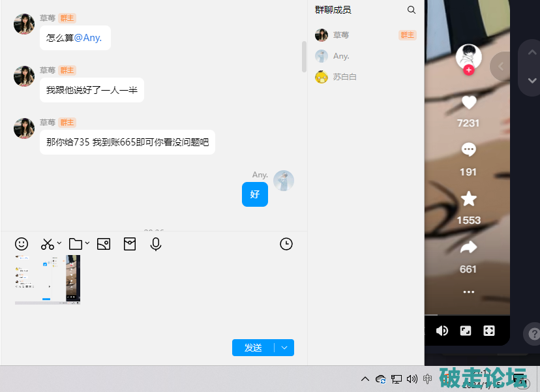The image size is (540, 392).
Task: Open send options dropdown arrow
Action: [284, 348]
